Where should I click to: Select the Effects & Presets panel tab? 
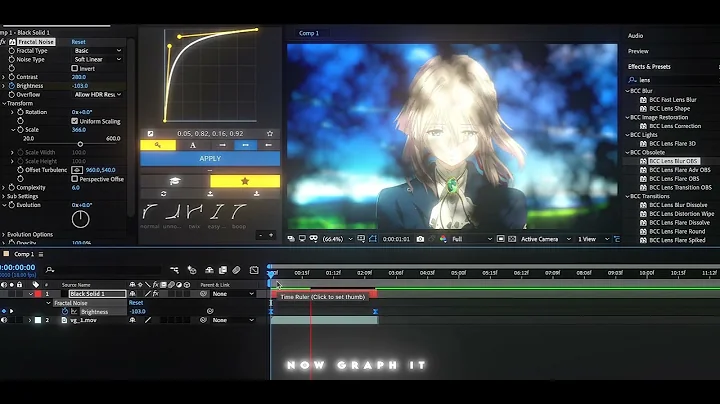pos(649,67)
